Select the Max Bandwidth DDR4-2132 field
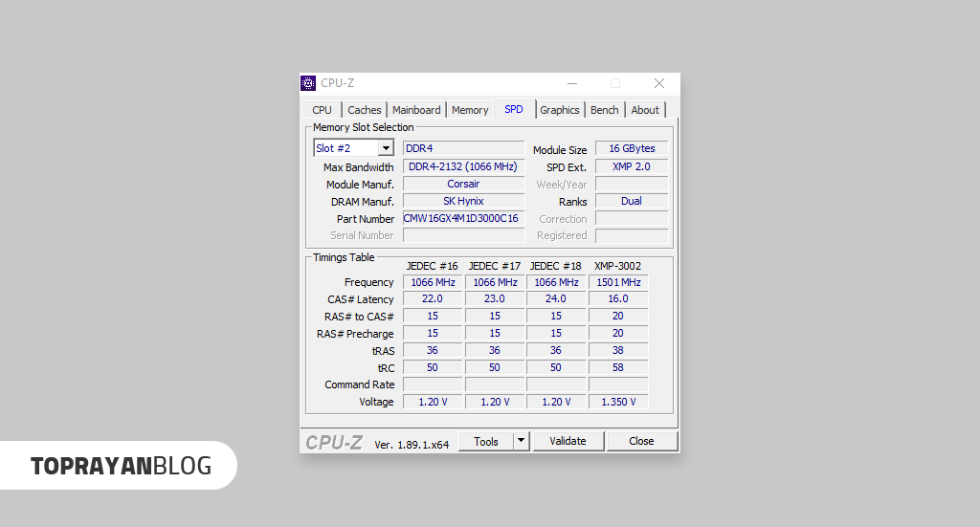The width and height of the screenshot is (980, 527). click(x=463, y=166)
